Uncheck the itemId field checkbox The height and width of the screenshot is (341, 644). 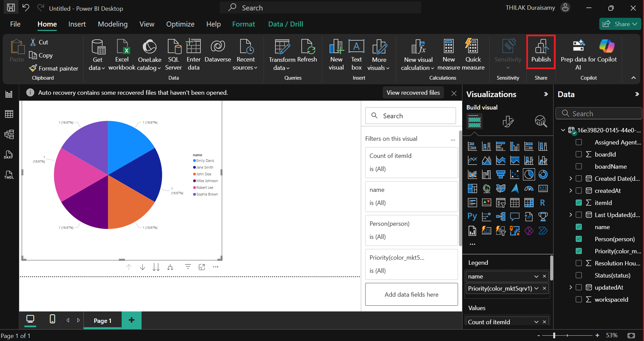pyautogui.click(x=579, y=203)
